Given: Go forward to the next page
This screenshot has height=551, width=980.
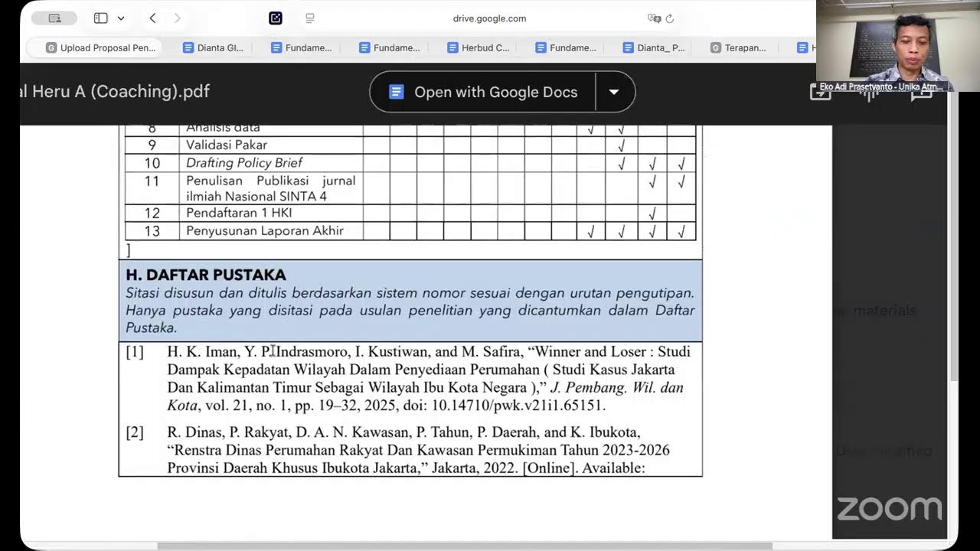Looking at the screenshot, I should [x=177, y=18].
